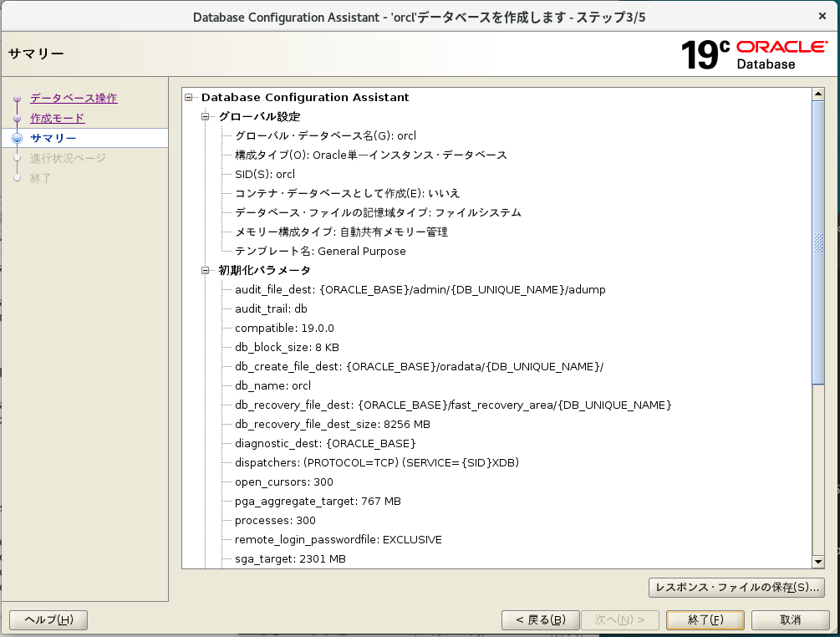Viewport: 840px width, 637px height.
Task: Click the 終了(F) finish button
Action: coord(705,619)
